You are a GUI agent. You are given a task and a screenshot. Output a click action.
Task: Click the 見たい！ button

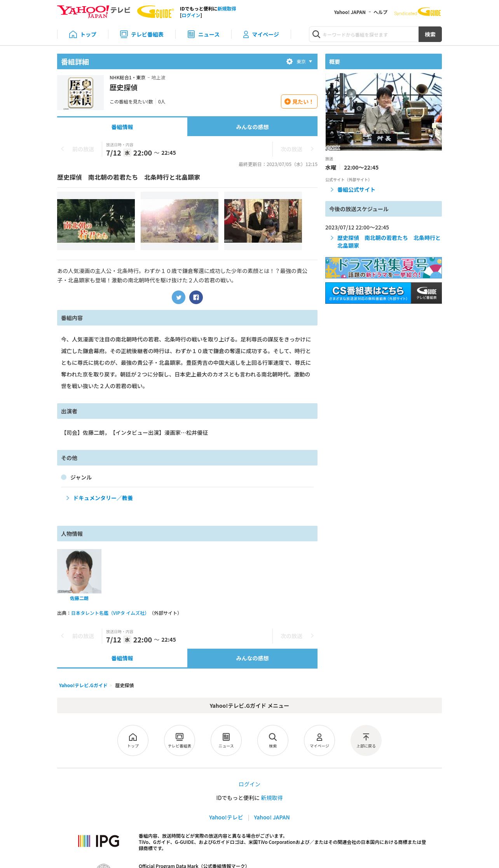(299, 101)
